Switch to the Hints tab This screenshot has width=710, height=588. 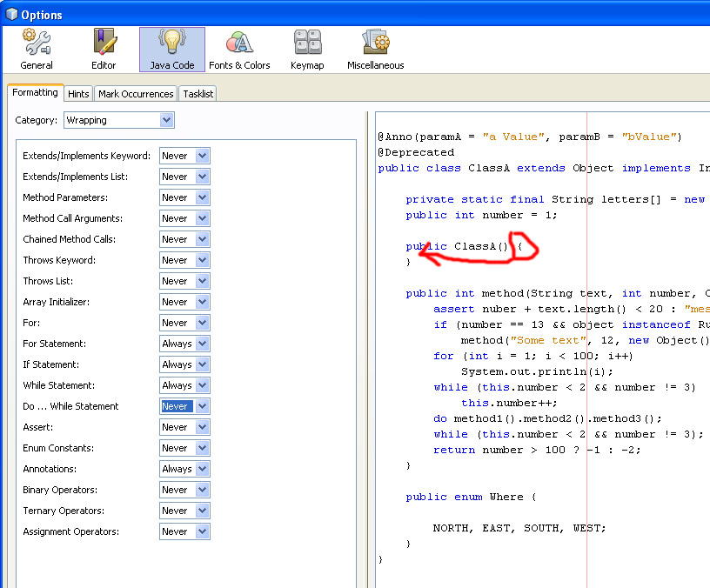[78, 94]
